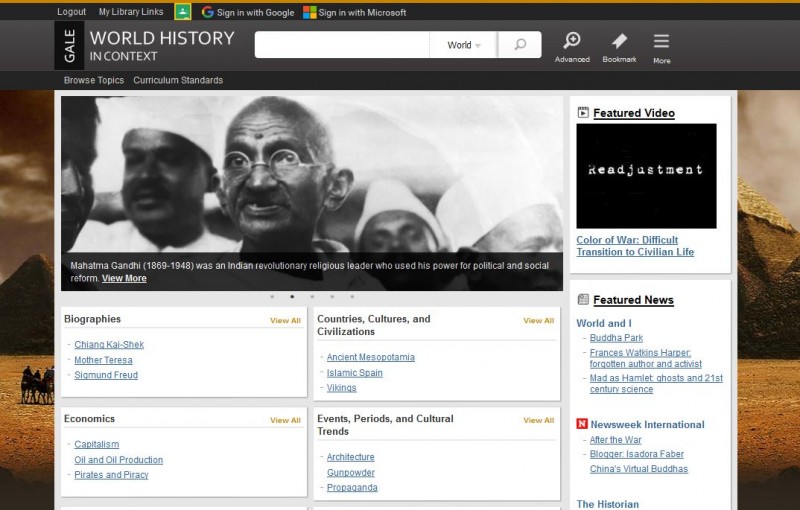Screen dimensions: 800x510
Task: Click Logout
Action: 71,12
